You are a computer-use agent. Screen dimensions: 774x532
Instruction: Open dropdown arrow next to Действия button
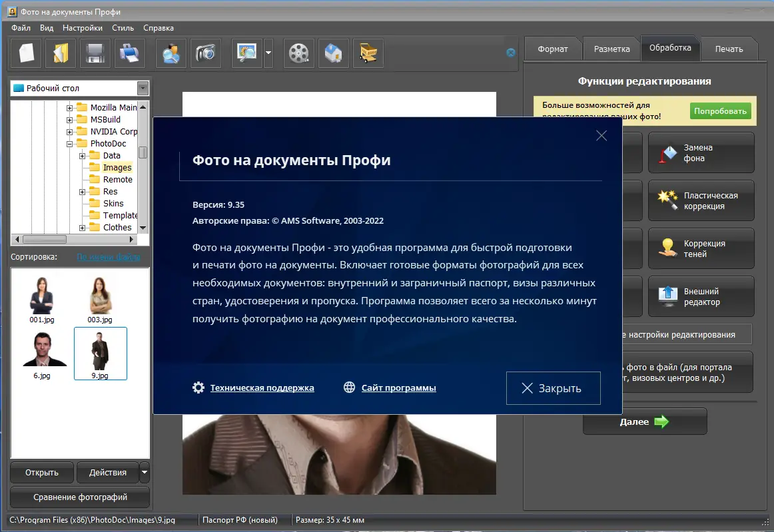point(145,472)
